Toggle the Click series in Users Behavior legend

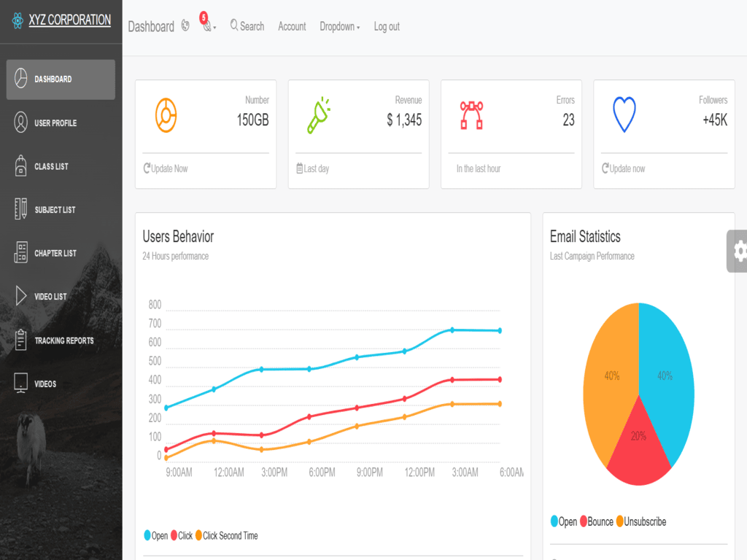point(182,536)
